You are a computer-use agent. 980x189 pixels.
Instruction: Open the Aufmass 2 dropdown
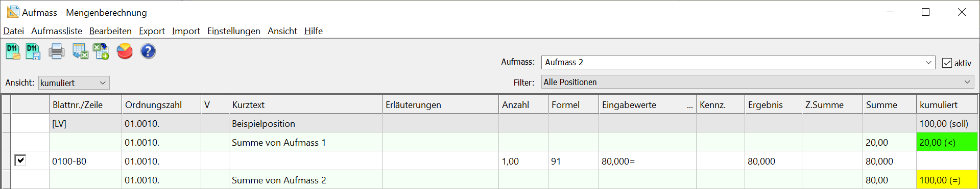pos(738,63)
